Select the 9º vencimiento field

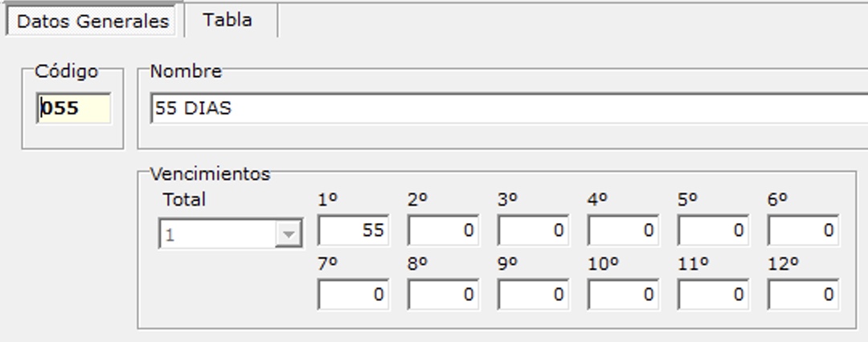click(533, 295)
